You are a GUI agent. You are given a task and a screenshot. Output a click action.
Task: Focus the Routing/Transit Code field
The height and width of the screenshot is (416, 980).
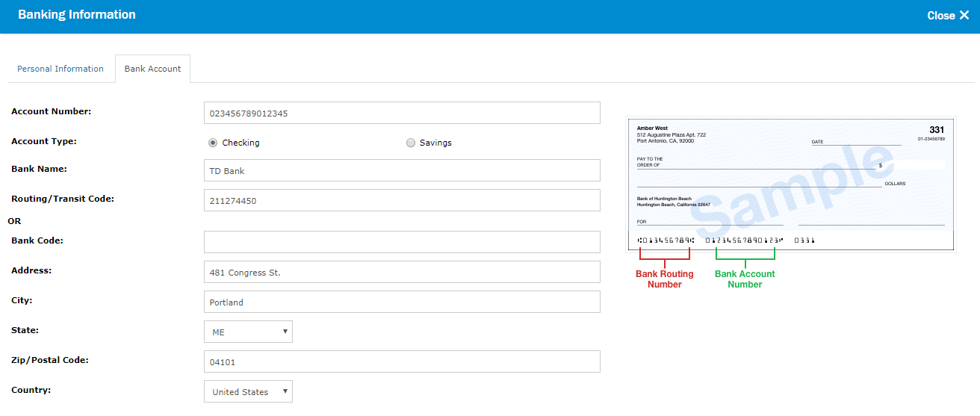402,200
